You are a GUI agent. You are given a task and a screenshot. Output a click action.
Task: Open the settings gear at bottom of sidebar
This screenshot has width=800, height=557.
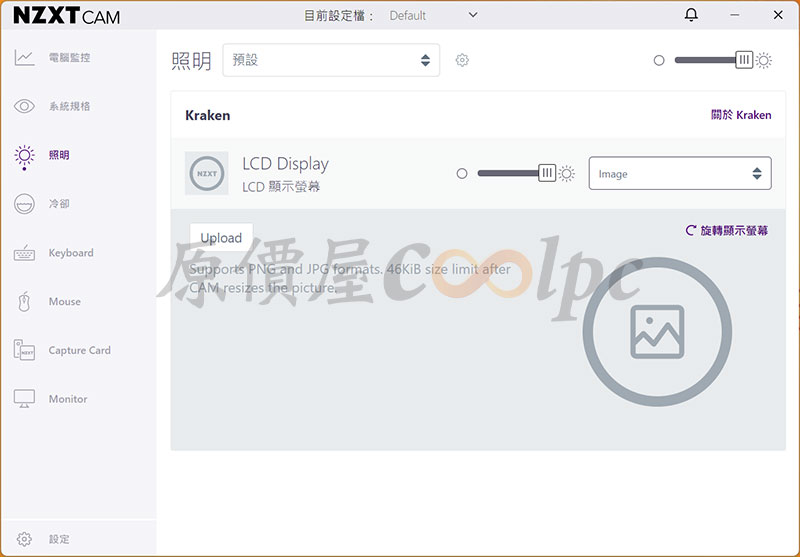24,539
